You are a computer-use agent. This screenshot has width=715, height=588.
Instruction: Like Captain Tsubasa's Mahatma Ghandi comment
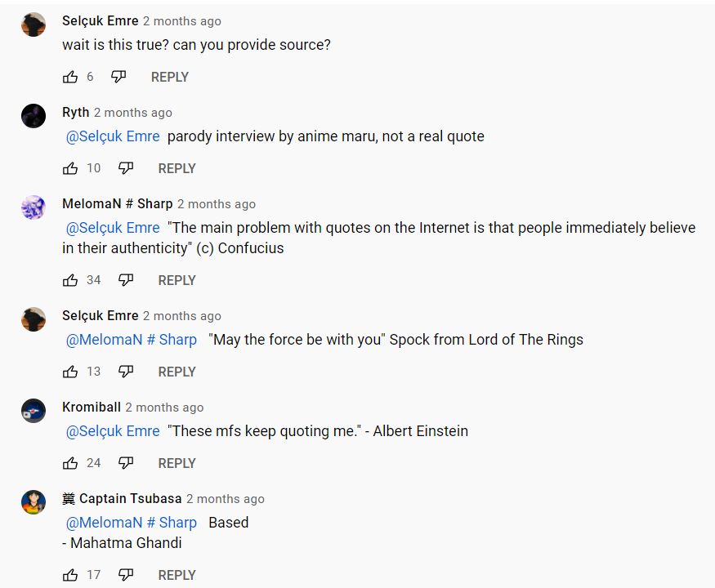[x=70, y=575]
